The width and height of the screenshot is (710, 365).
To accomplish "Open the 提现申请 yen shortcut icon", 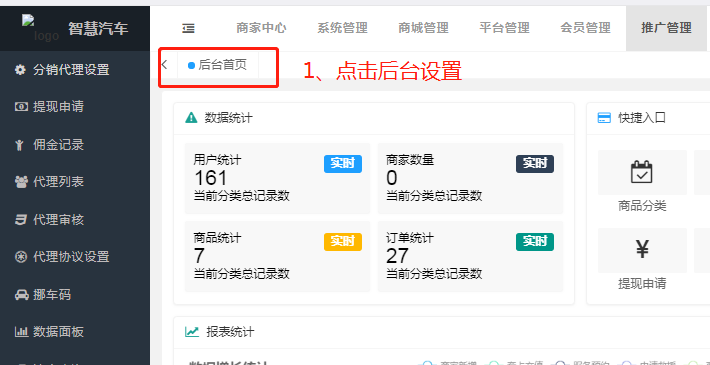I will 642,250.
